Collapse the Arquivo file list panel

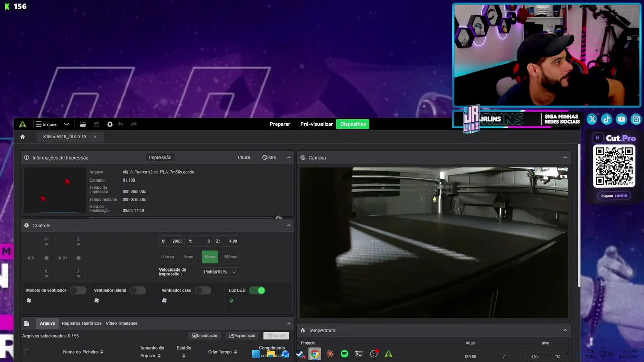click(x=289, y=323)
